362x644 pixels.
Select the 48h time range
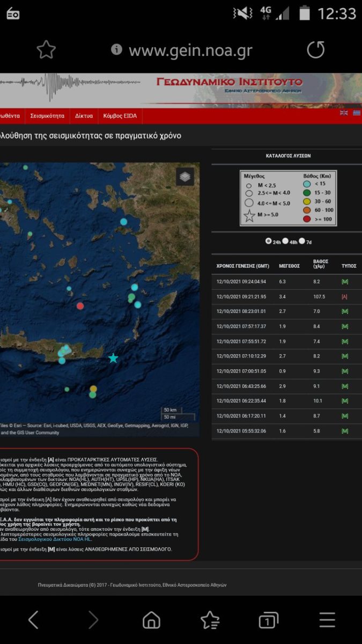286,241
